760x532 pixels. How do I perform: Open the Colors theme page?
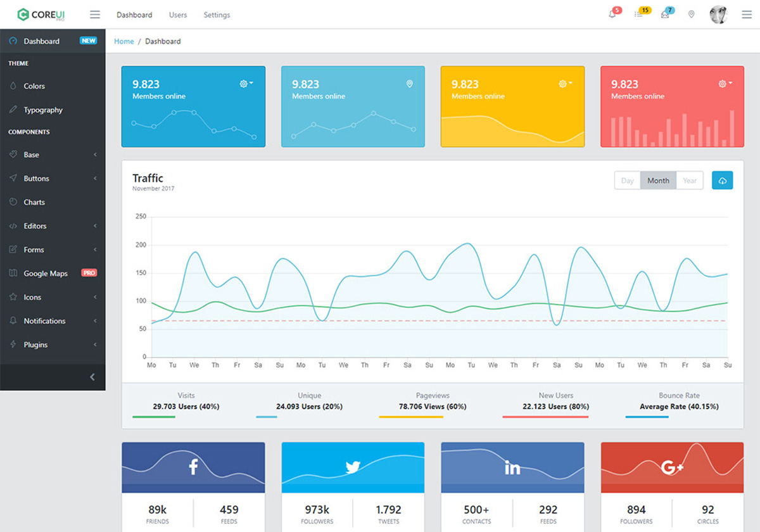[34, 86]
